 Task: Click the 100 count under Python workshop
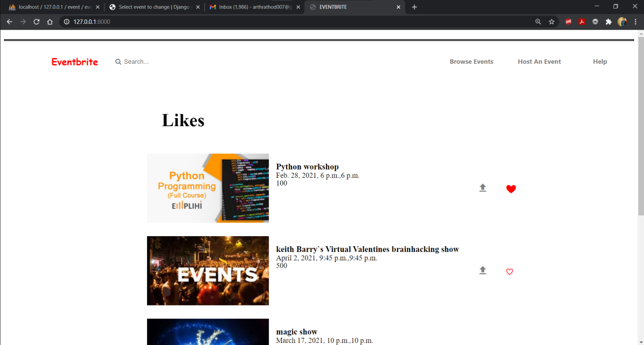tap(281, 183)
